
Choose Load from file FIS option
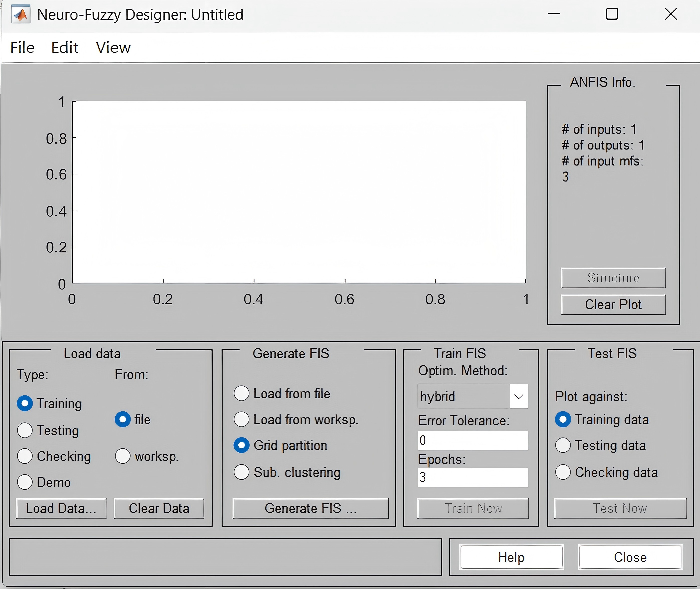point(241,393)
